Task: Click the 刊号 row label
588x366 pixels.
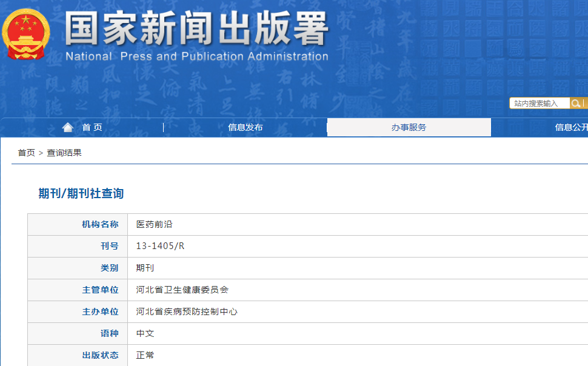Action: point(110,246)
